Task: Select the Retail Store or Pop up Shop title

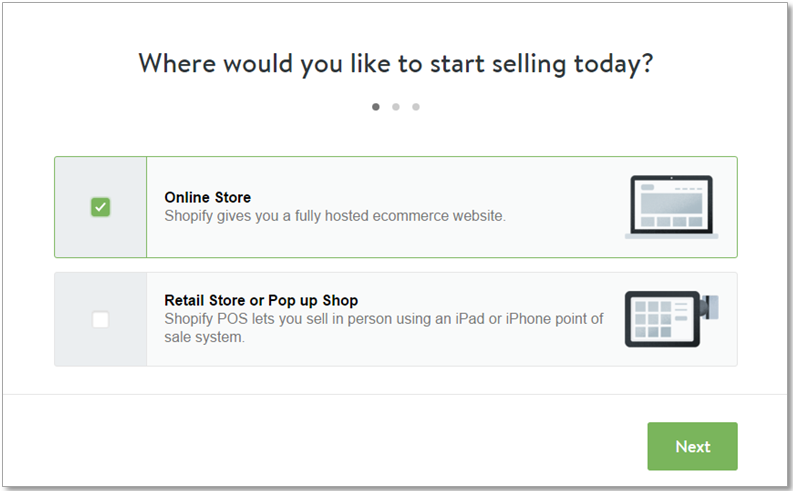Action: [x=261, y=300]
